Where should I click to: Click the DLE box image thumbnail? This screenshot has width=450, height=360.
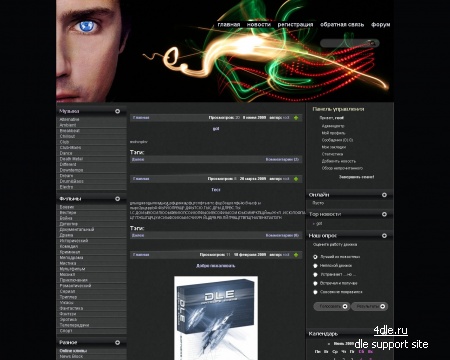[x=216, y=318]
